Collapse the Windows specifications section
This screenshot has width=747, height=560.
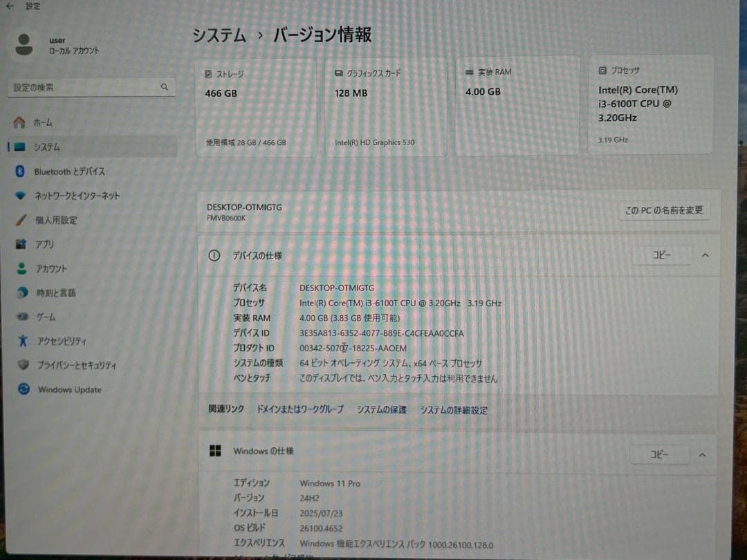coord(701,454)
